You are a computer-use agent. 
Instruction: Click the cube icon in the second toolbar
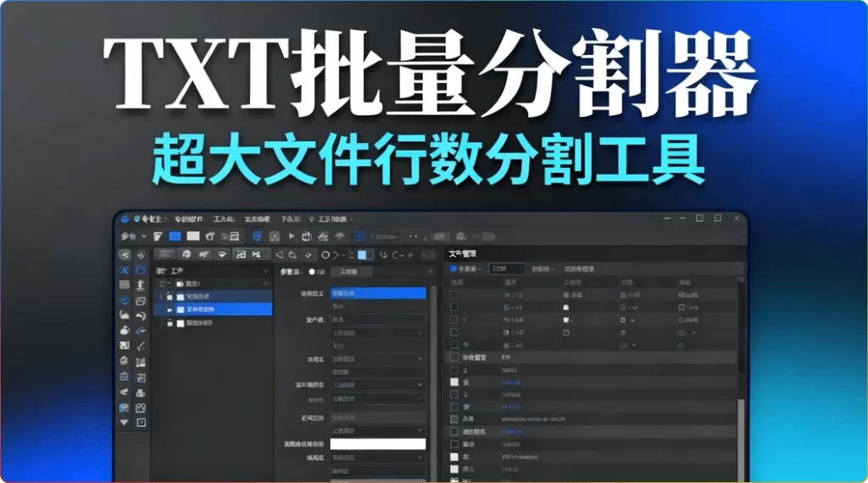[186, 254]
